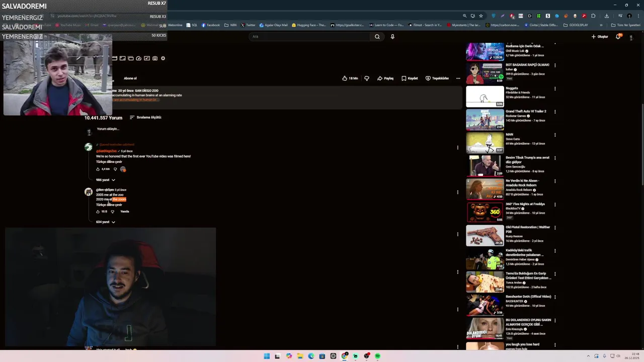The image size is (644, 362).
Task: Open options menu of SanDiegoZoo comment
Action: (457, 147)
